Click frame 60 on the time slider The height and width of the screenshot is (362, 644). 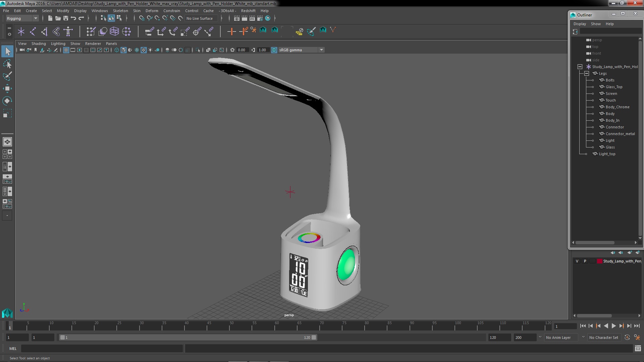click(x=277, y=326)
